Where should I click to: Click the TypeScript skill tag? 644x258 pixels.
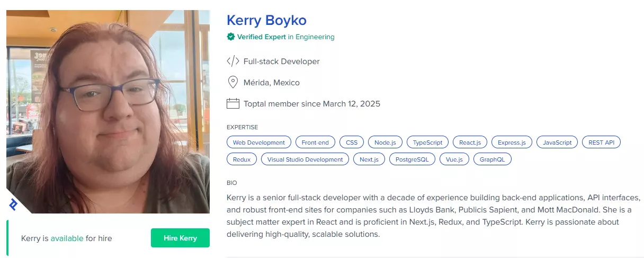point(428,143)
